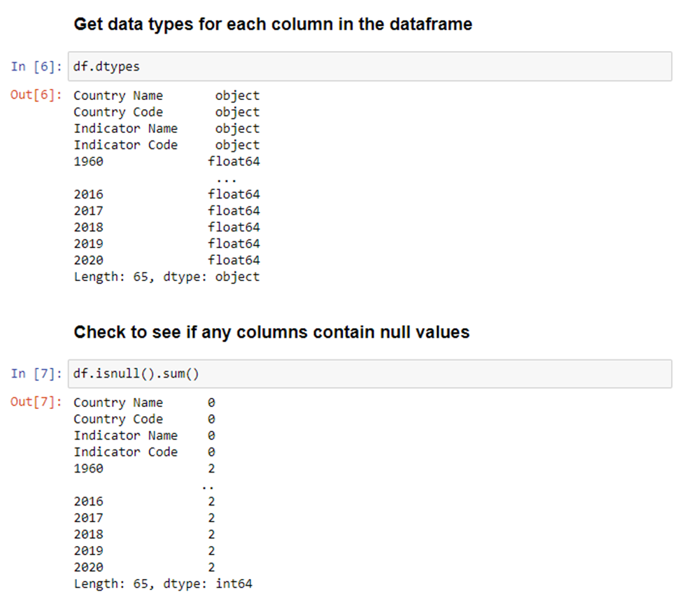682x616 pixels.
Task: Click heading 'Get data types for each column'
Action: click(x=273, y=24)
